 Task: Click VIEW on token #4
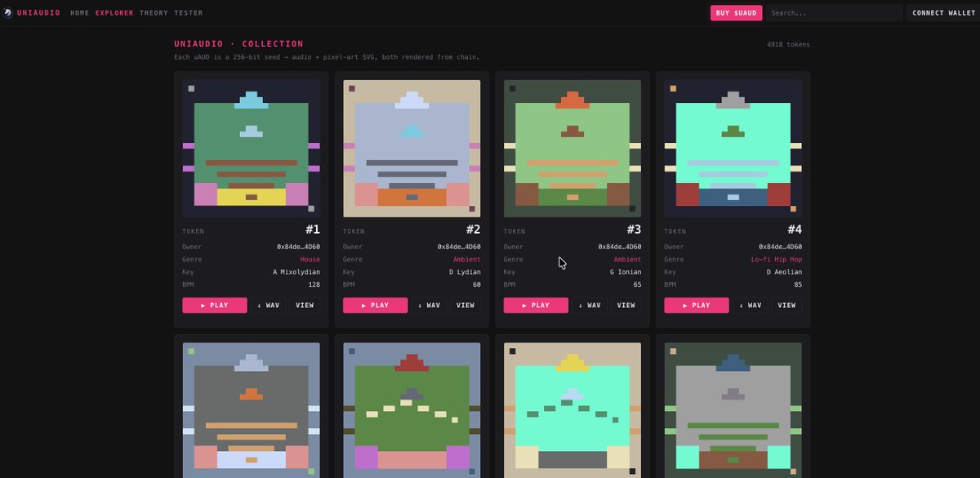click(x=786, y=305)
